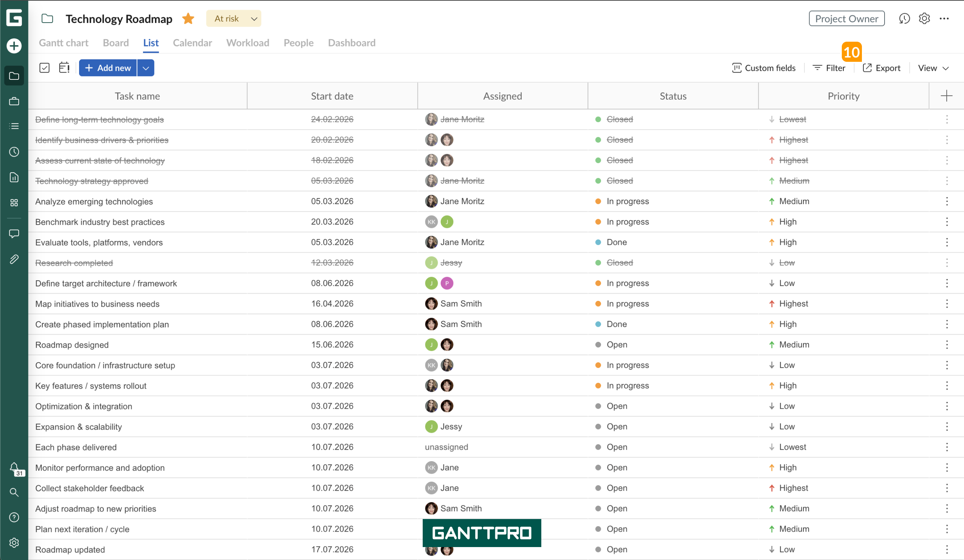Open the task list icon in sidebar
The height and width of the screenshot is (560, 964).
pyautogui.click(x=14, y=126)
